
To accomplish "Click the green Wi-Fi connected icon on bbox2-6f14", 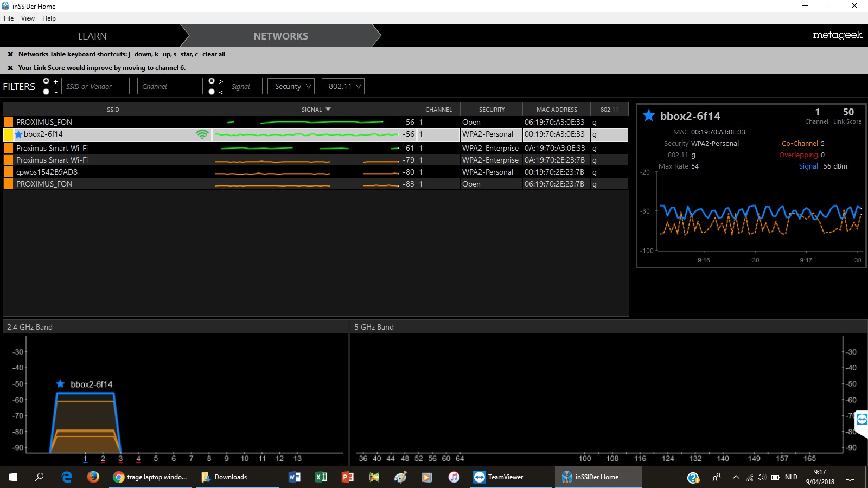I will pos(202,134).
